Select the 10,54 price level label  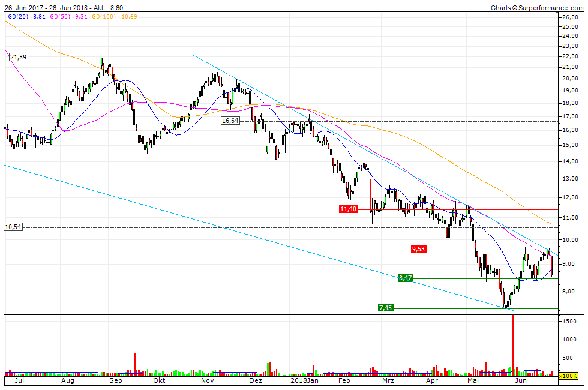13,227
